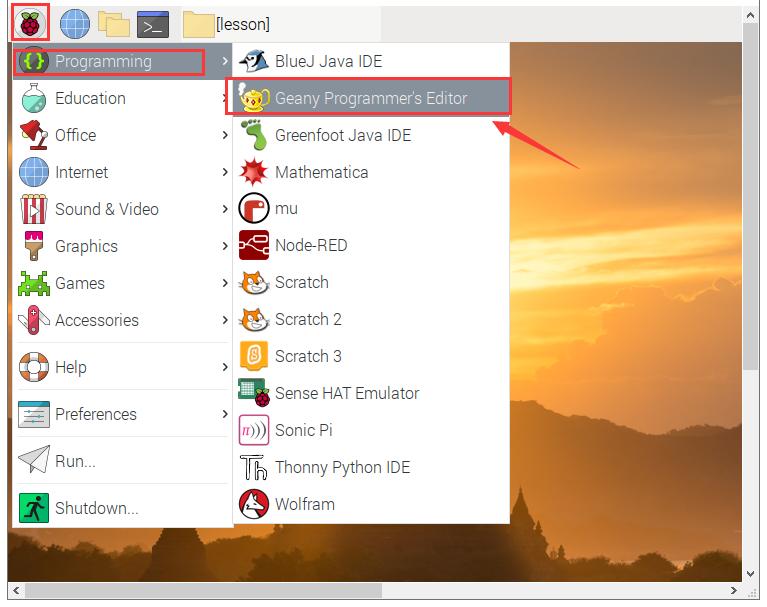Click the Games space invader icon

tap(34, 283)
